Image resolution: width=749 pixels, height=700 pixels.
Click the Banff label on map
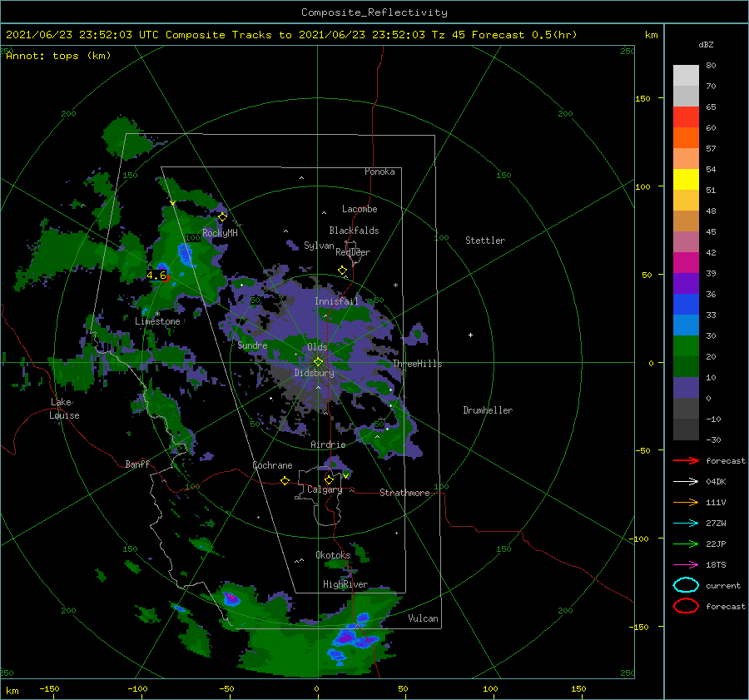coord(137,464)
